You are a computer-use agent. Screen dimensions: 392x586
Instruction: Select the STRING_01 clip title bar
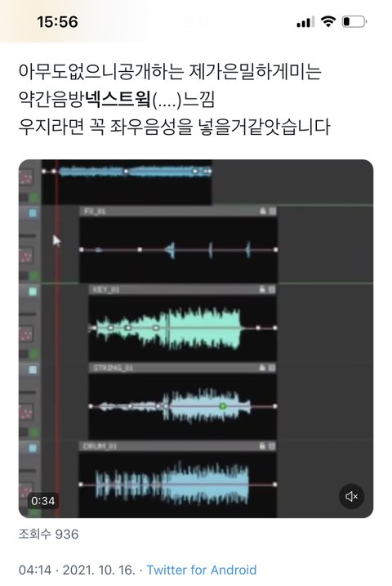click(x=183, y=368)
